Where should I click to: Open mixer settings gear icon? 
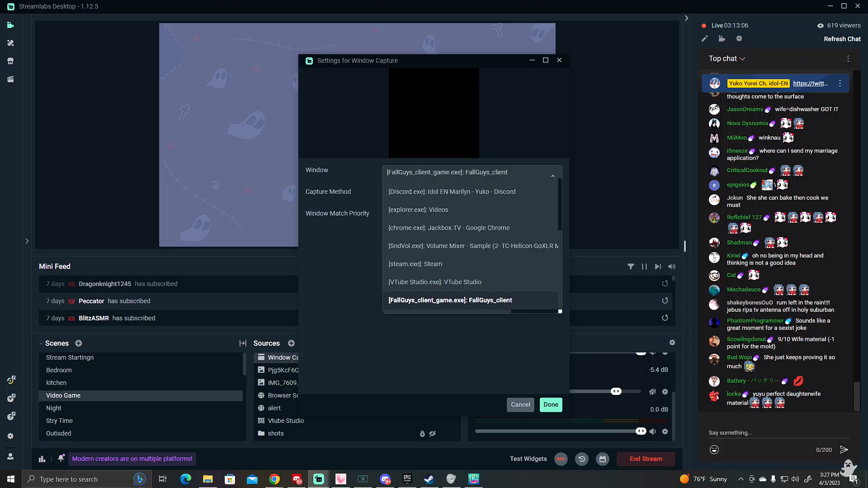click(672, 343)
